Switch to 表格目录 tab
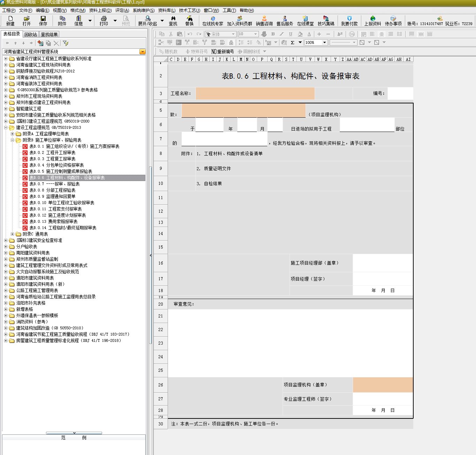476x455 pixels. point(12,34)
